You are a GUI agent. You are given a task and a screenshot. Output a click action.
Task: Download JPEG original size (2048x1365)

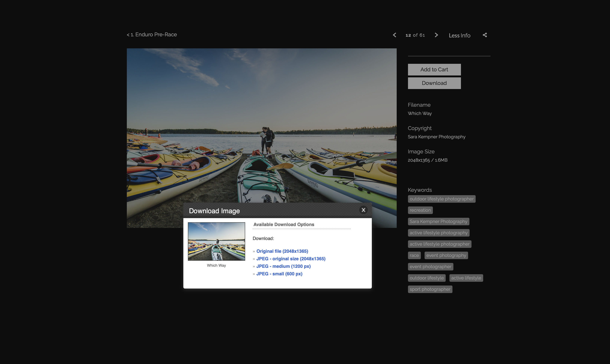tap(291, 259)
